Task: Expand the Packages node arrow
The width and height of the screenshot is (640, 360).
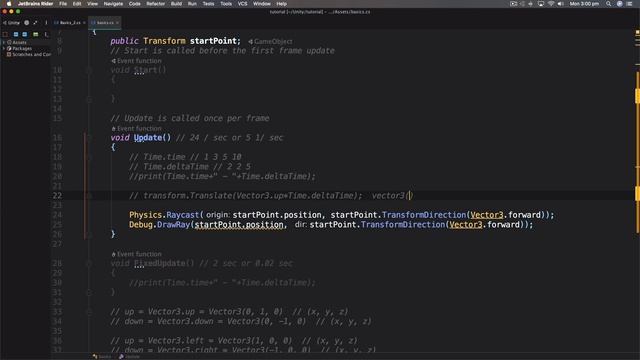Action: tap(4, 49)
